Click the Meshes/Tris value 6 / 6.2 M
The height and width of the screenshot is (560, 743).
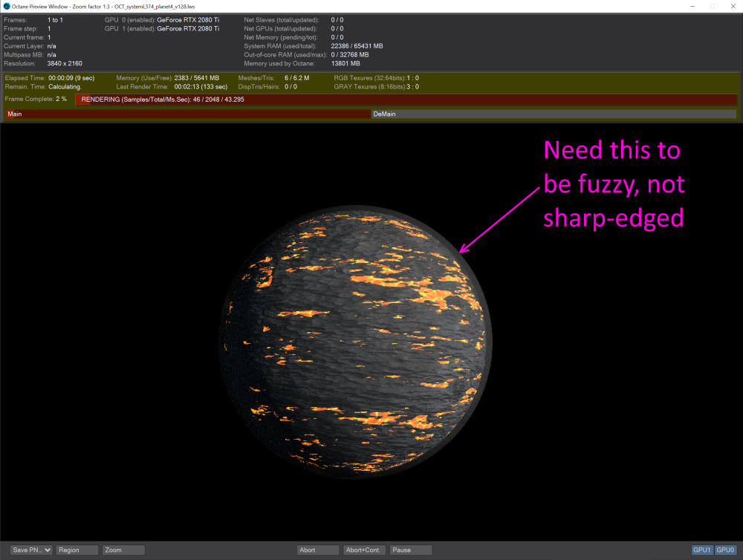(296, 78)
